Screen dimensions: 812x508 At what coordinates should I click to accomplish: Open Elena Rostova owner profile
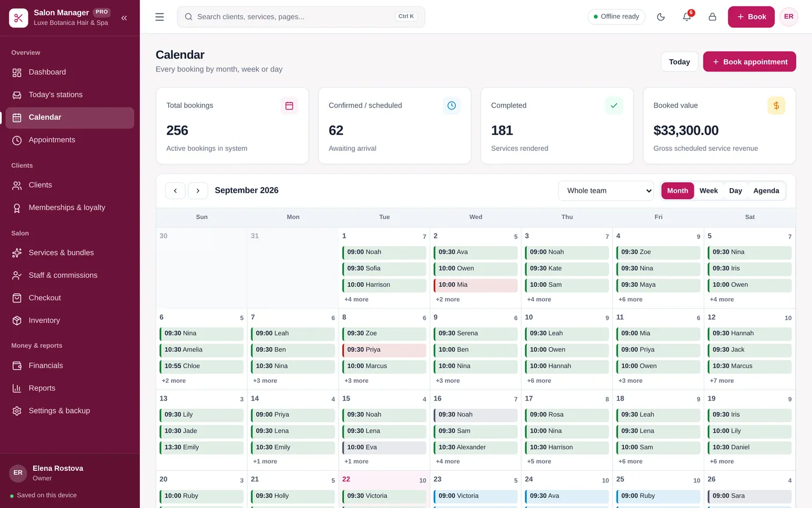pyautogui.click(x=70, y=473)
